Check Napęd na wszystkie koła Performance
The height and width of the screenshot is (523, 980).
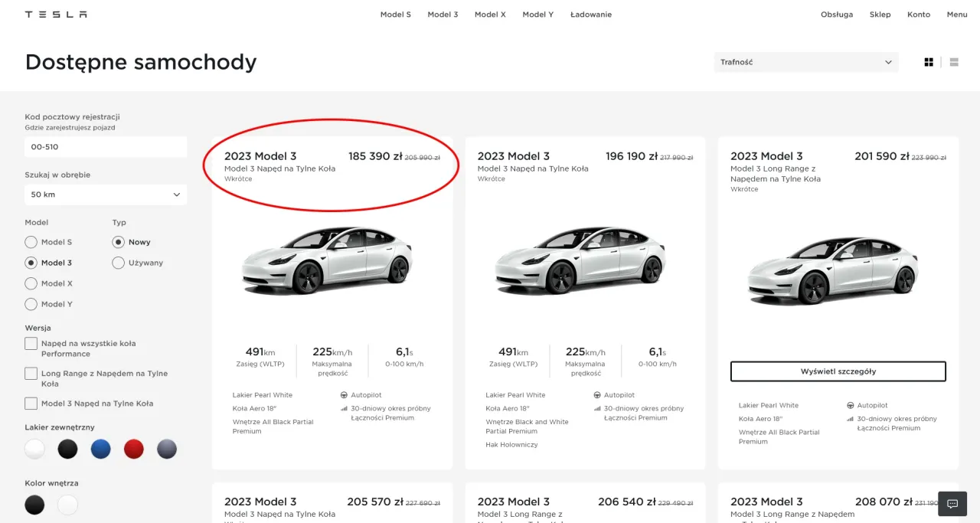(x=31, y=344)
